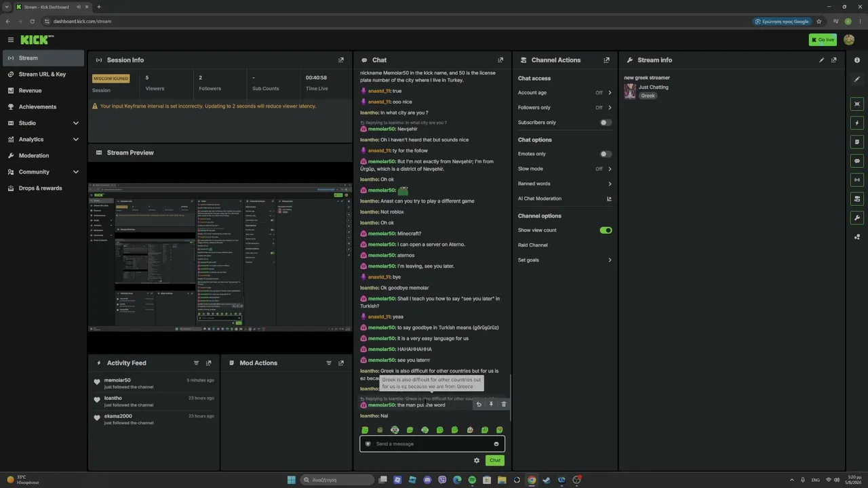Click Raid Channel
Screen dimensions: 868x488
pyautogui.click(x=533, y=245)
